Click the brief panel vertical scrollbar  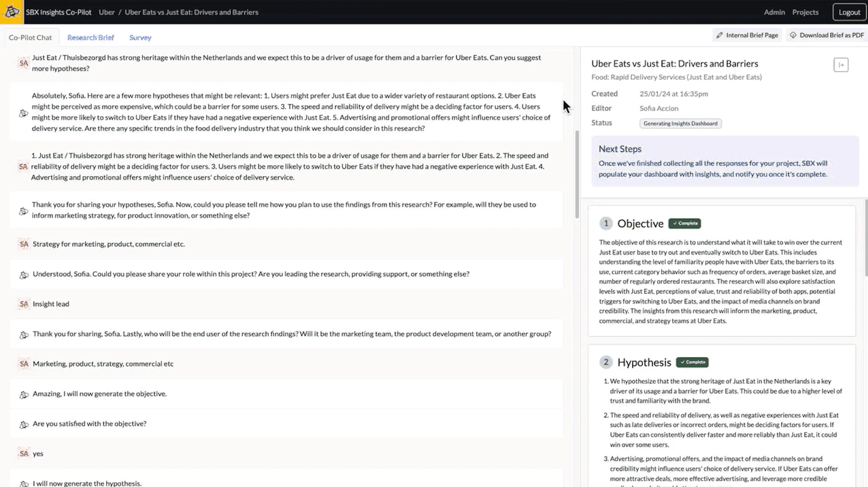click(x=866, y=238)
